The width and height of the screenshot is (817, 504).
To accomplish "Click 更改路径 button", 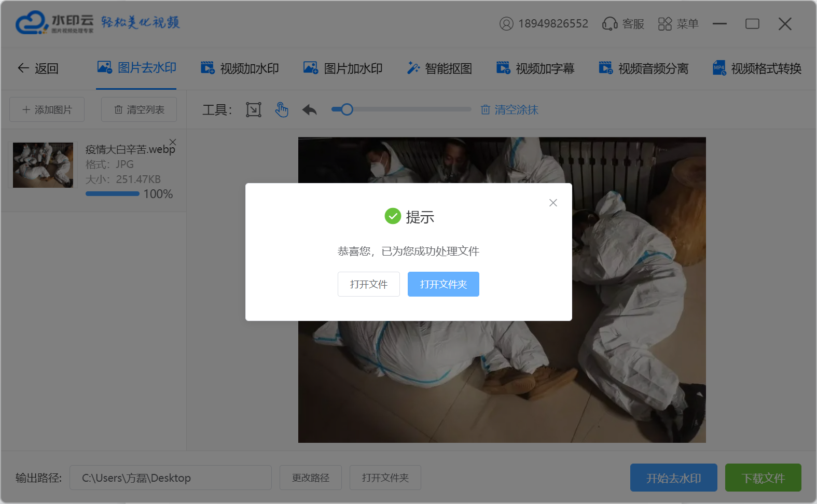I will coord(311,478).
